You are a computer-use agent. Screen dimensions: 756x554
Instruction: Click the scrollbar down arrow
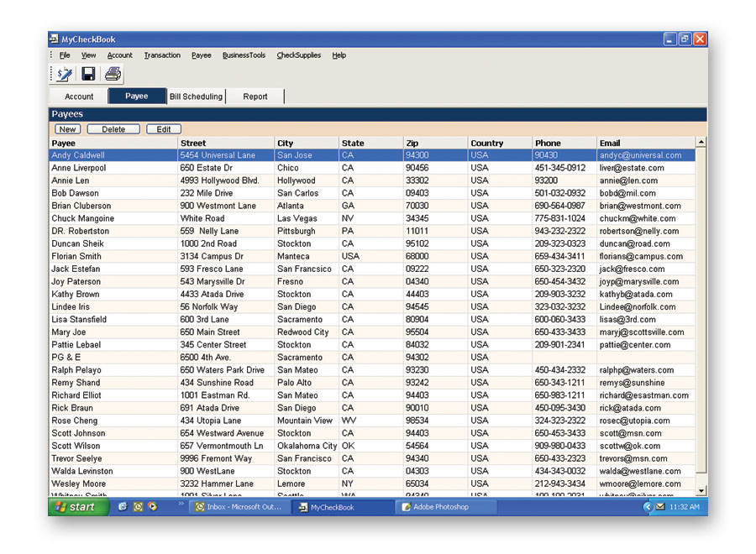coord(701,490)
